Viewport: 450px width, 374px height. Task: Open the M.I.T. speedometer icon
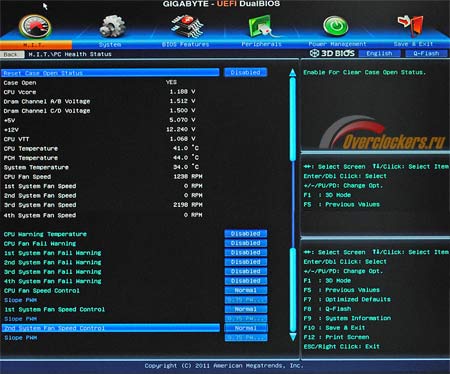[35, 26]
